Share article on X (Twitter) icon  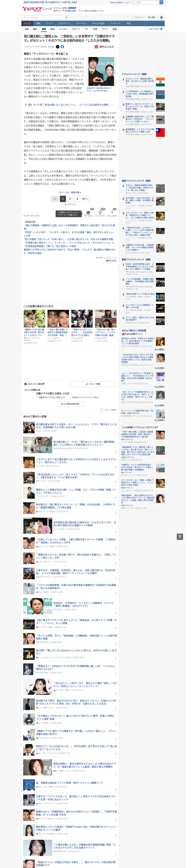tap(57, 47)
